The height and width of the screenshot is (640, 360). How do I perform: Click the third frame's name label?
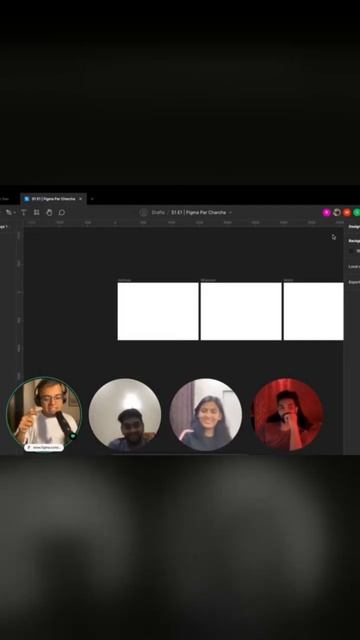(288, 280)
